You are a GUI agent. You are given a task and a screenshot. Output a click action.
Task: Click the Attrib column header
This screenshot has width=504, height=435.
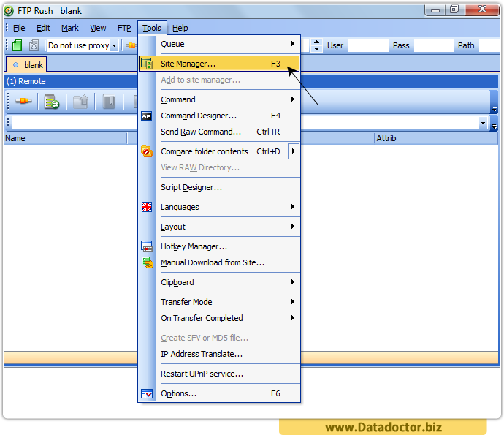coord(436,138)
